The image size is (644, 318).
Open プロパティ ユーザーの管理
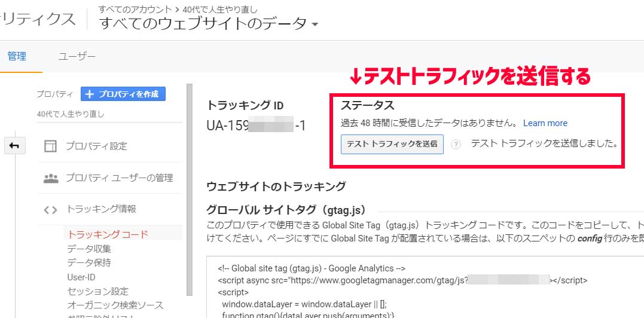click(x=119, y=178)
